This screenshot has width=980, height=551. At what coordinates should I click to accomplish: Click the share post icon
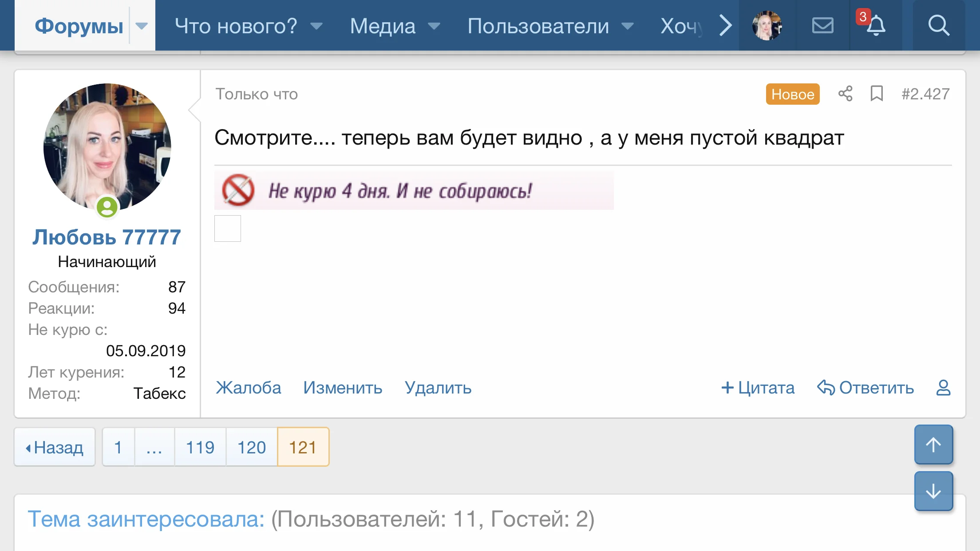pos(845,94)
